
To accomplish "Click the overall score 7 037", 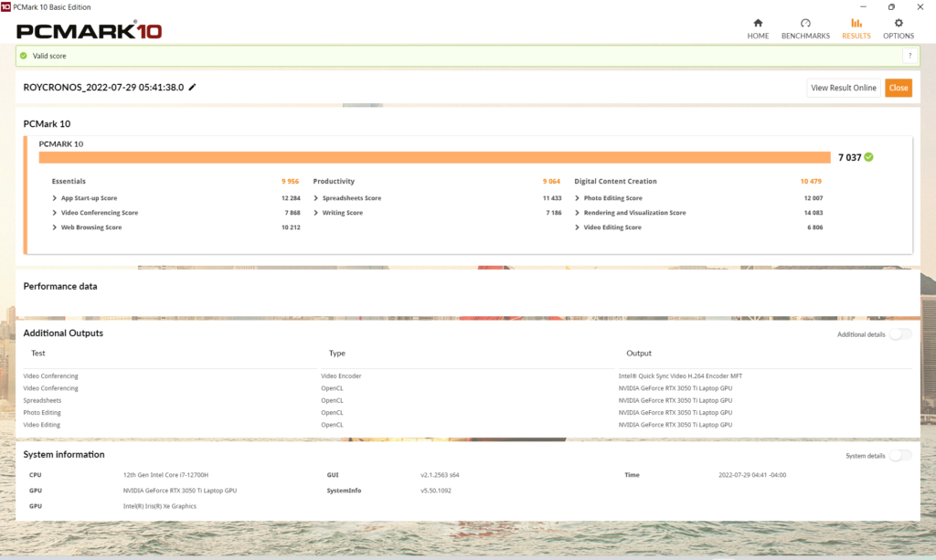I will 849,157.
